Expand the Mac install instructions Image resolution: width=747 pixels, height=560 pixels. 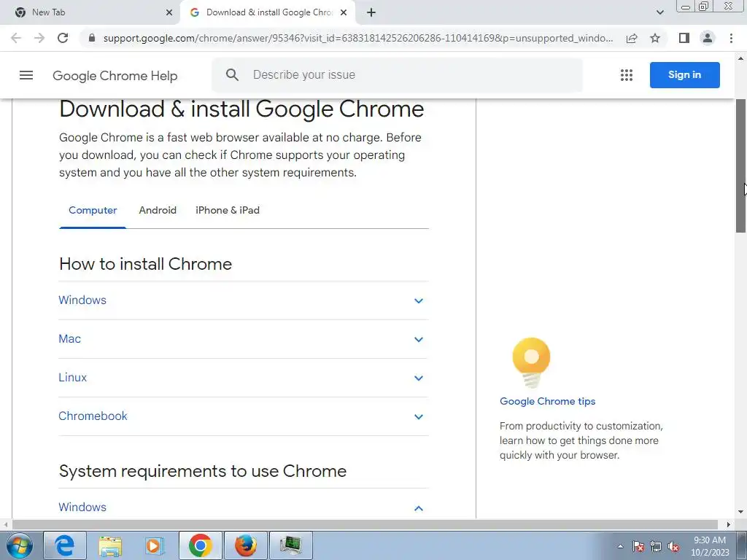tap(244, 339)
